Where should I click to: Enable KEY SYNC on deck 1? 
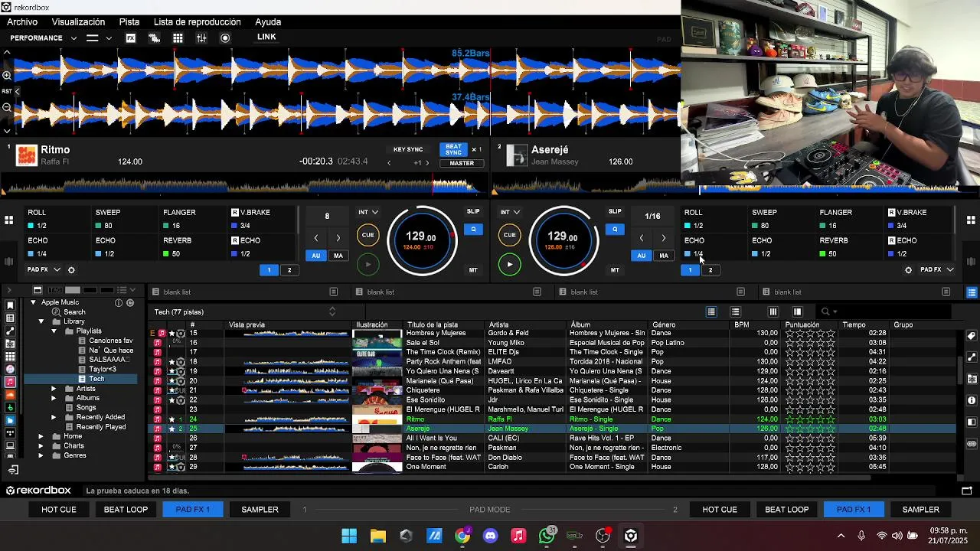tap(408, 150)
